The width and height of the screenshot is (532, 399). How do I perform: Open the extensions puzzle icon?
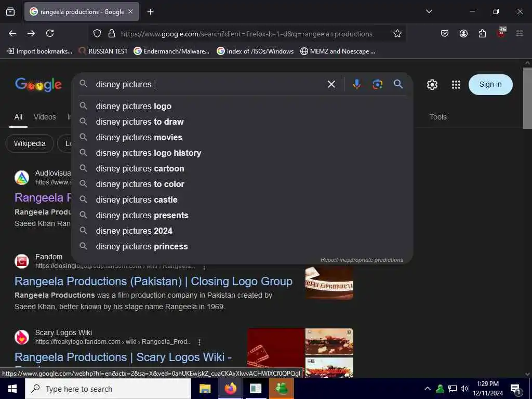(x=482, y=33)
